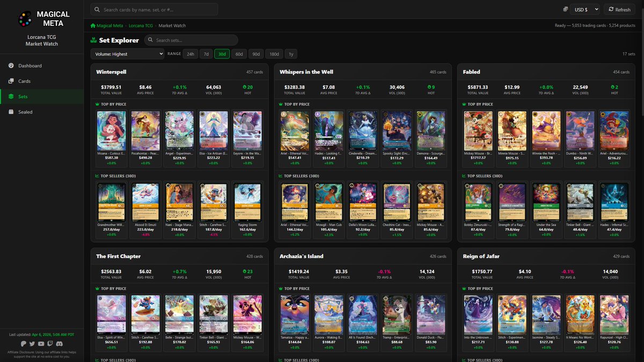Screen dimensions: 644x362
Task: Open Raging Storm top seller thumbnail
Action: tap(247, 202)
